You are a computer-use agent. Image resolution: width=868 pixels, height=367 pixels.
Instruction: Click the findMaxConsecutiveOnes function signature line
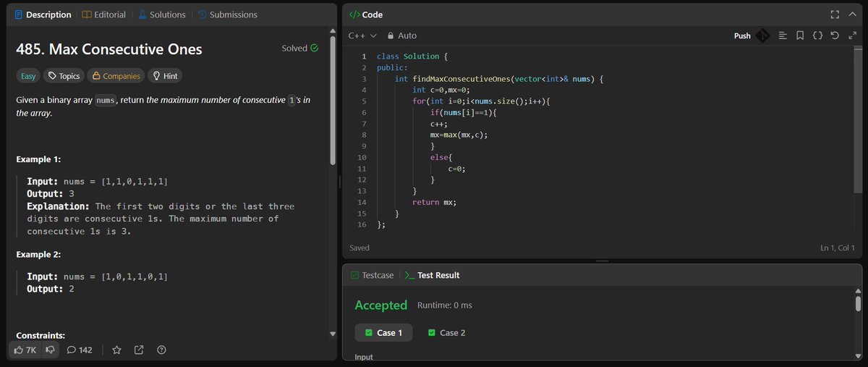click(x=498, y=79)
